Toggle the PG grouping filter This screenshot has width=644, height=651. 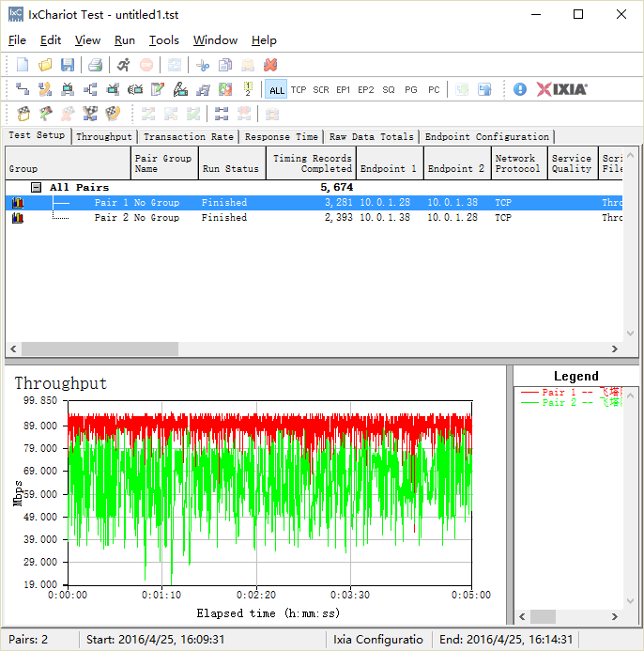click(411, 89)
